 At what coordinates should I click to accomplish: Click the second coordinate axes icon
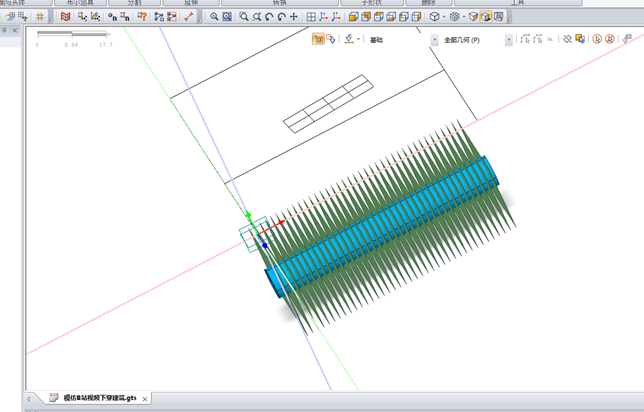[x=336, y=17]
